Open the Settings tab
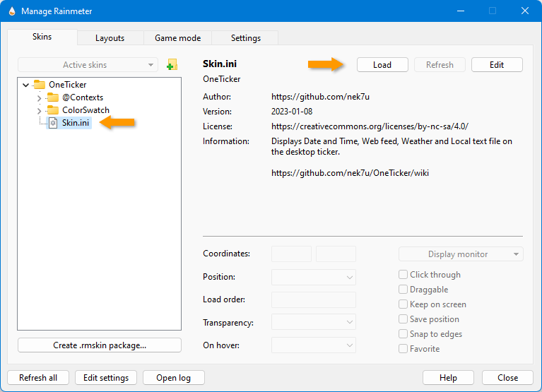 coord(246,38)
